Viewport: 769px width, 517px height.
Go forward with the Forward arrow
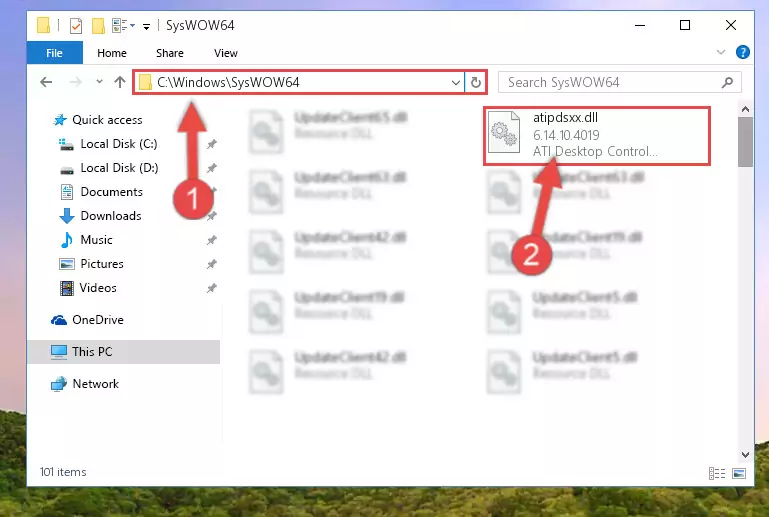click(76, 82)
